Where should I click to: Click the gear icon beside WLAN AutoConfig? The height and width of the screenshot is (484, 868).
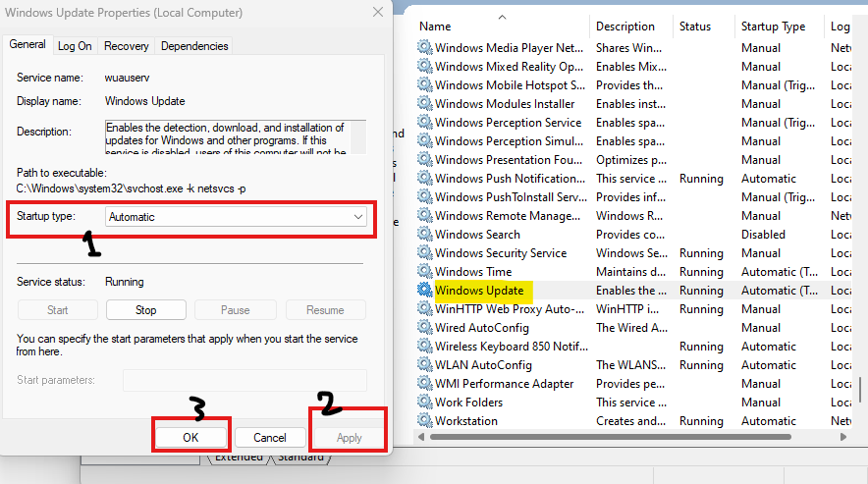(x=424, y=364)
